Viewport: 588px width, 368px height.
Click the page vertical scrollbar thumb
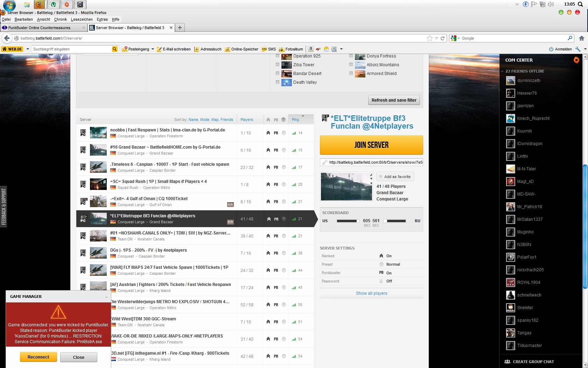585,227
